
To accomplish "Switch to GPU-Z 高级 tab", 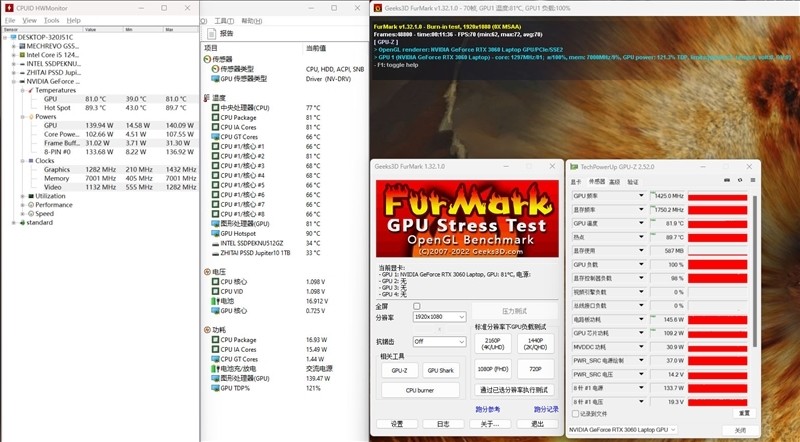I will pos(615,182).
